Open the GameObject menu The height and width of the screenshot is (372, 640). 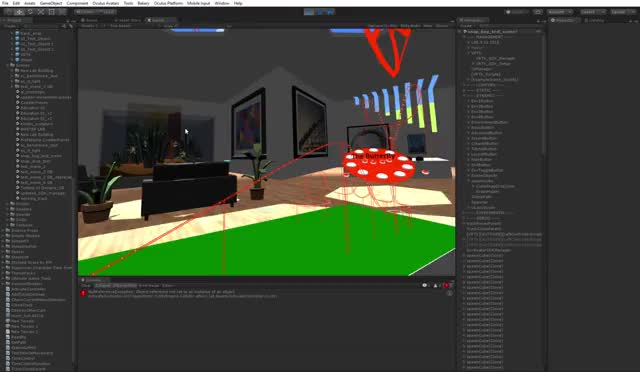(51, 3)
